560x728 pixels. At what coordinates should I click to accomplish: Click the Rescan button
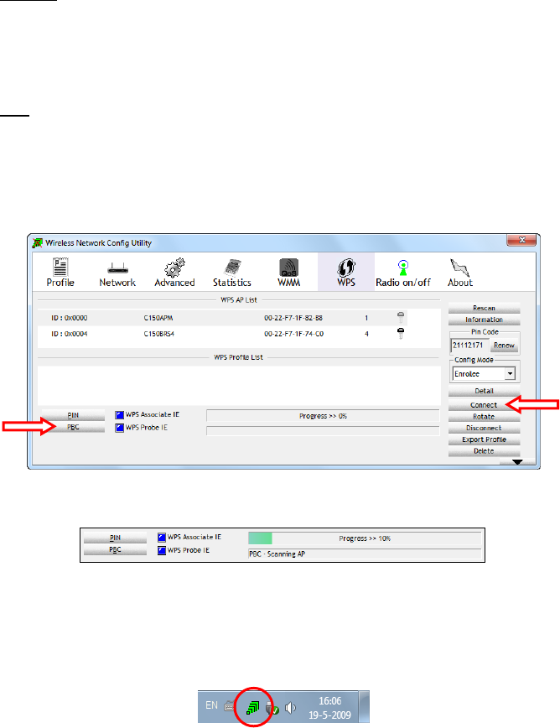(484, 308)
